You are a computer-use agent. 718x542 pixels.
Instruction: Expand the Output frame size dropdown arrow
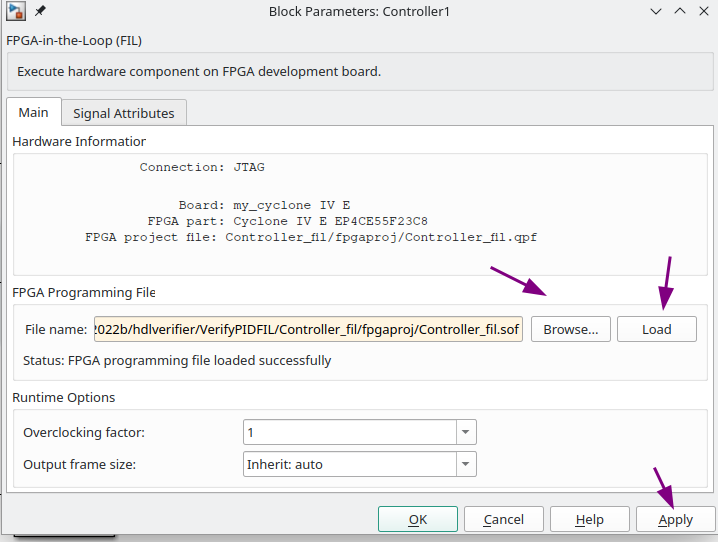click(x=466, y=464)
